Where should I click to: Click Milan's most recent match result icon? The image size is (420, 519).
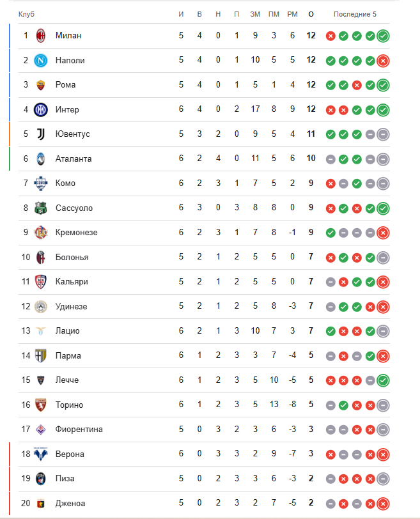383,36
